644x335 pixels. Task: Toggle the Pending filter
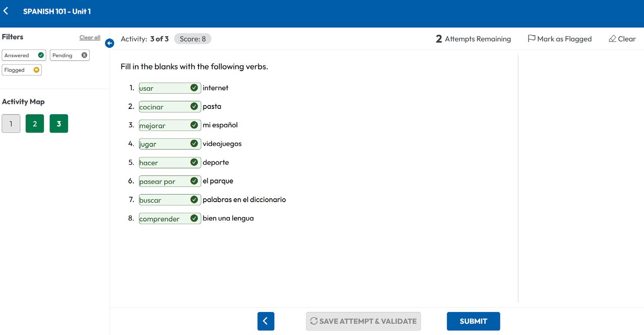(x=70, y=55)
